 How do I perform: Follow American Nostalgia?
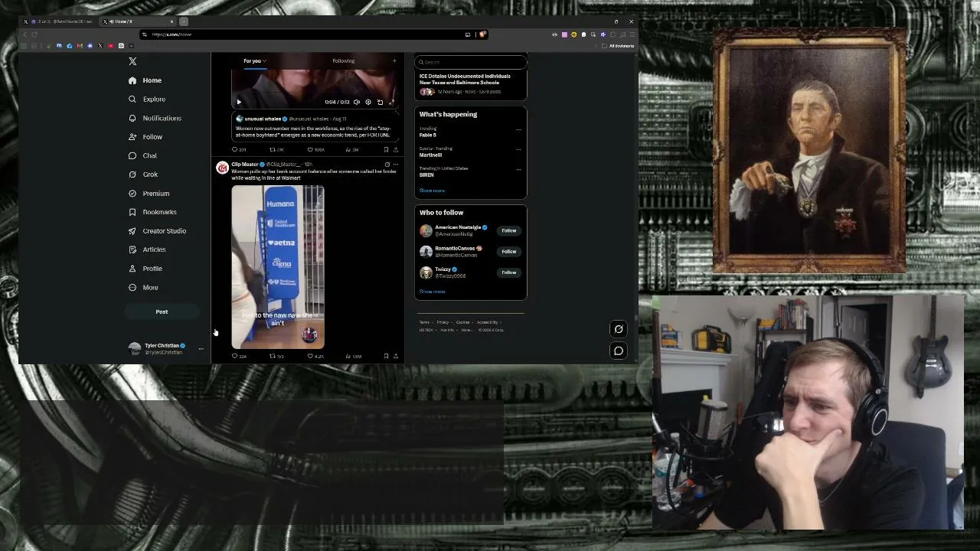509,230
